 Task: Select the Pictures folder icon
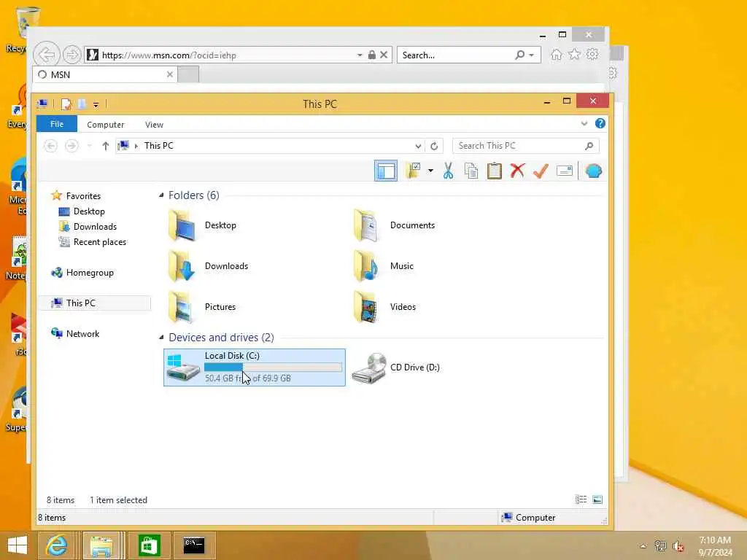(182, 307)
